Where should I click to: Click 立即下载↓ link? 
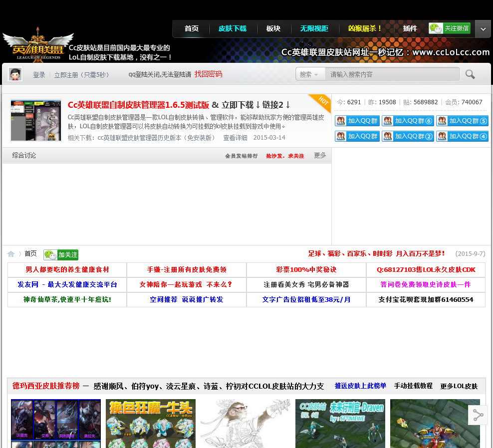tap(241, 105)
